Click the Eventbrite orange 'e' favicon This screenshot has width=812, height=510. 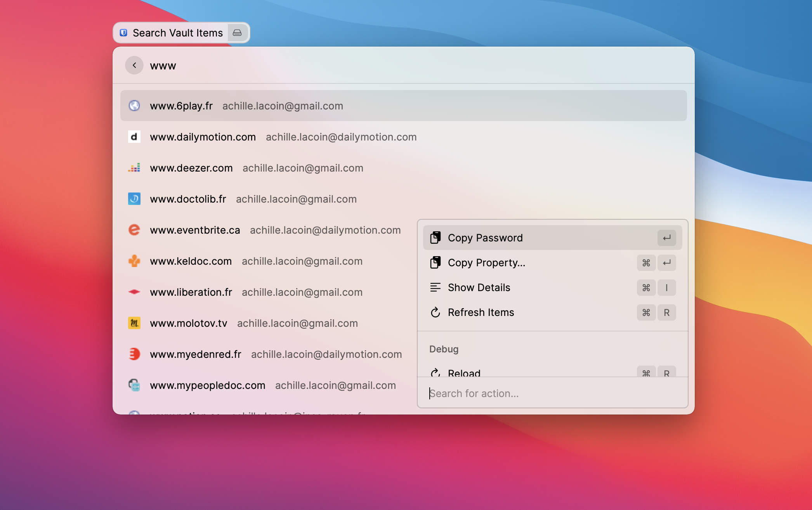tap(134, 230)
